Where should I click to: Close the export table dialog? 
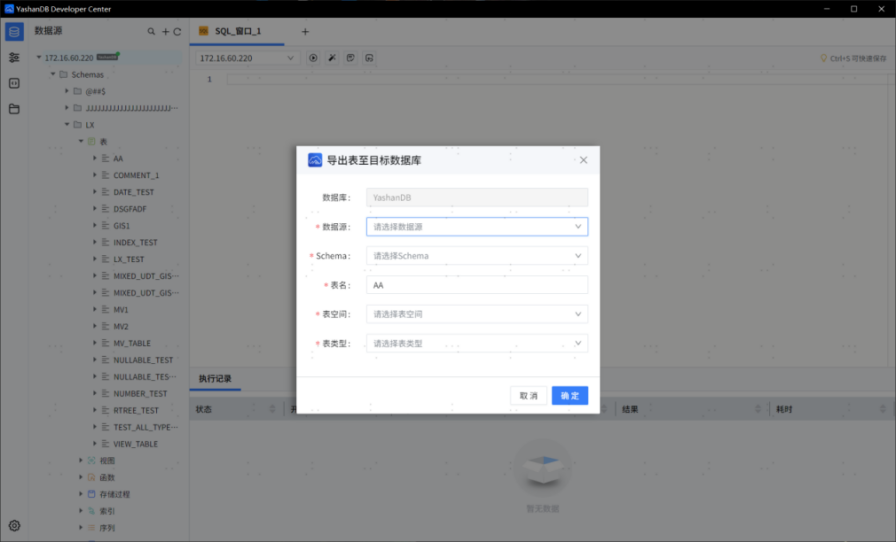click(583, 160)
